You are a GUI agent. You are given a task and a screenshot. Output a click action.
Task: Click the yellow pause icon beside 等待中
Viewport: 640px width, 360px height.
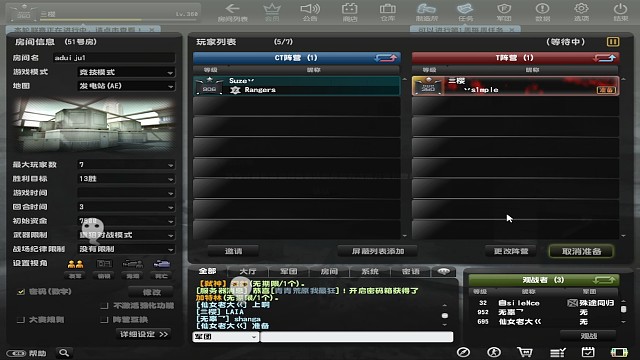click(613, 42)
